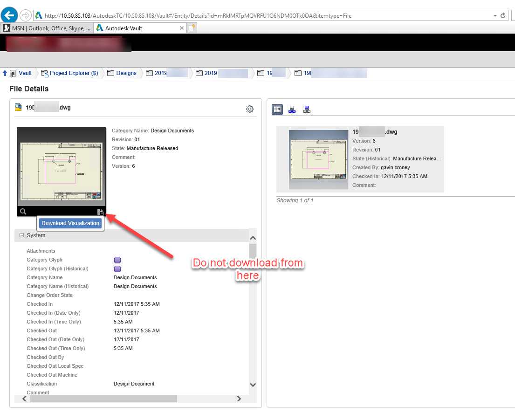This screenshot has width=515, height=420.
Task: Click the horizontal scroll left arrow
Action: (x=25, y=399)
